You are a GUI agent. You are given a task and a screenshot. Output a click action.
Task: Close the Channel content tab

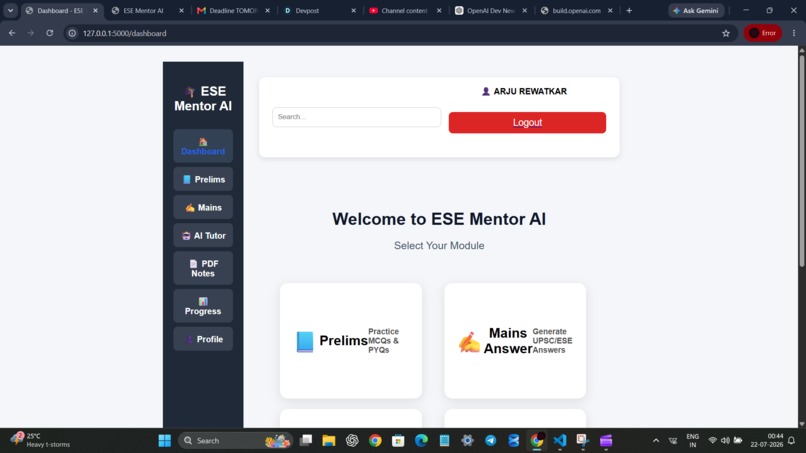[439, 10]
